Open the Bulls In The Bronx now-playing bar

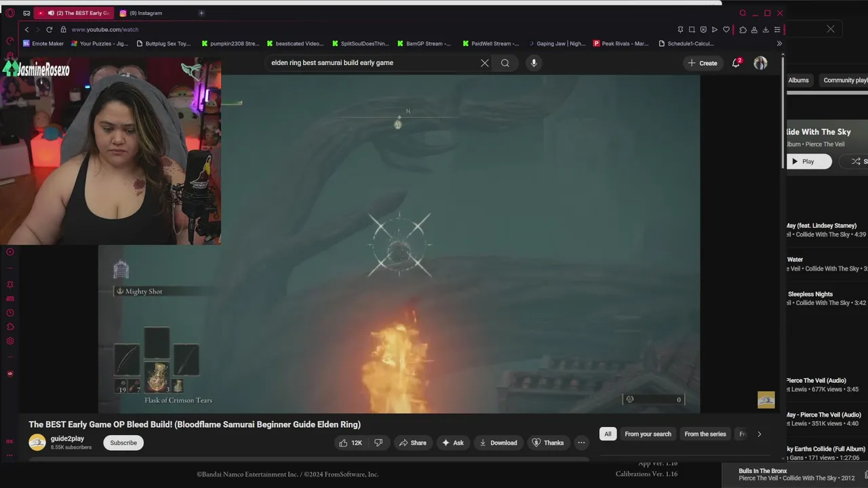[x=793, y=474]
